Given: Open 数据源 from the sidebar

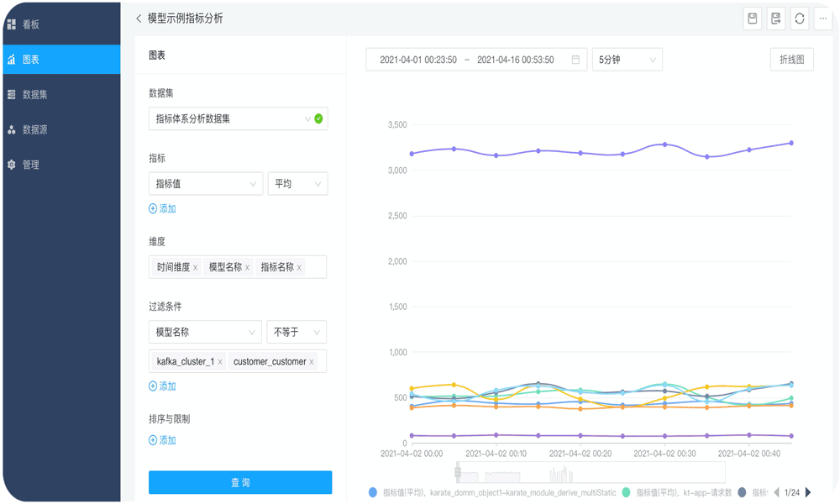Looking at the screenshot, I should (x=34, y=130).
